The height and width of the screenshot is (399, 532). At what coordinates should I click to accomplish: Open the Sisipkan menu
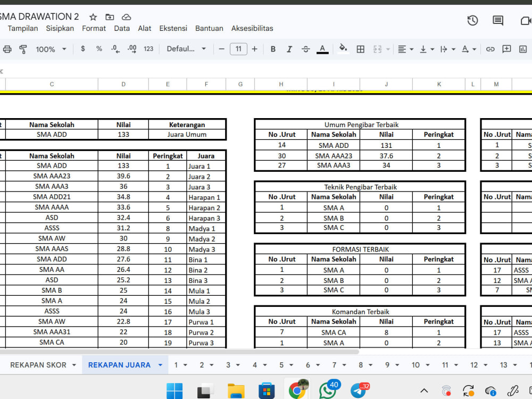click(60, 29)
